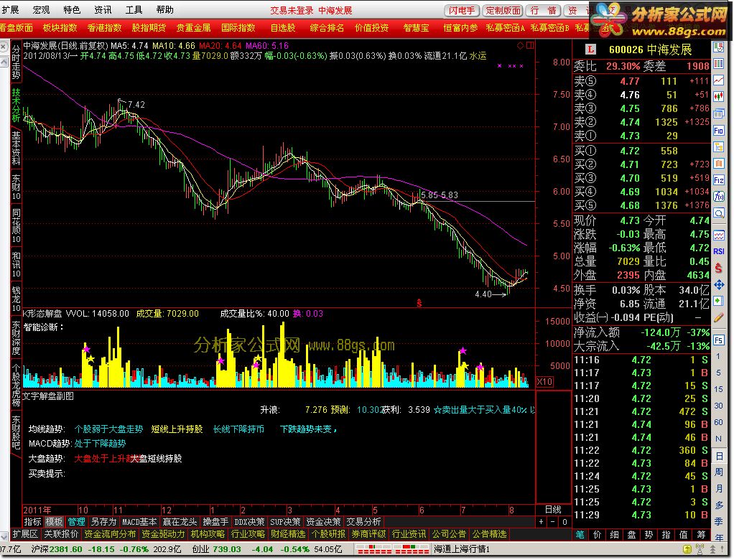
Task: Switch to 30-minute period
Action: (718, 406)
